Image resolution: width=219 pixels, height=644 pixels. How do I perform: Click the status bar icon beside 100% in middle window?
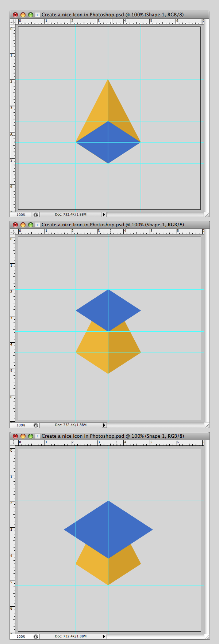pyautogui.click(x=36, y=425)
